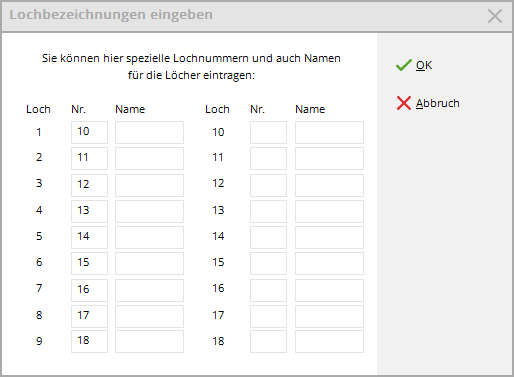Select the Nr. field containing 11
Image resolution: width=514 pixels, height=377 pixels.
tap(89, 158)
